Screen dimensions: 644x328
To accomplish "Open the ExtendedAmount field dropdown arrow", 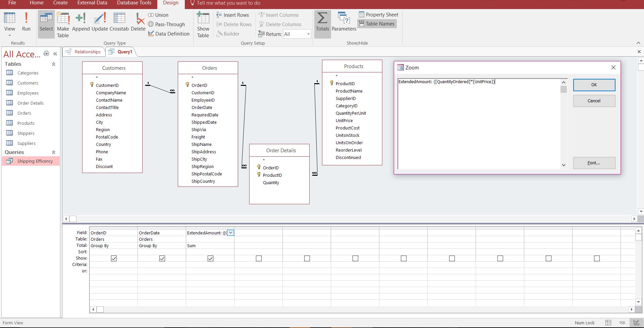I will [230, 233].
